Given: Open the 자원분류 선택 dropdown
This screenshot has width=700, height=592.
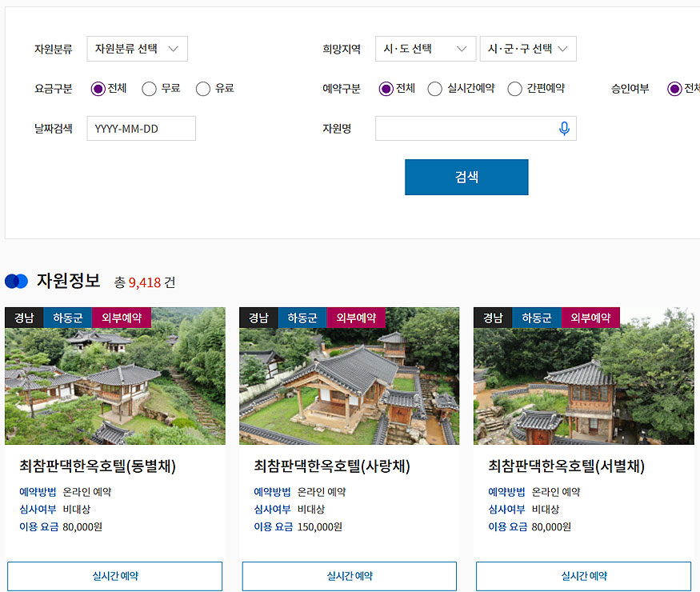Looking at the screenshot, I should point(137,49).
